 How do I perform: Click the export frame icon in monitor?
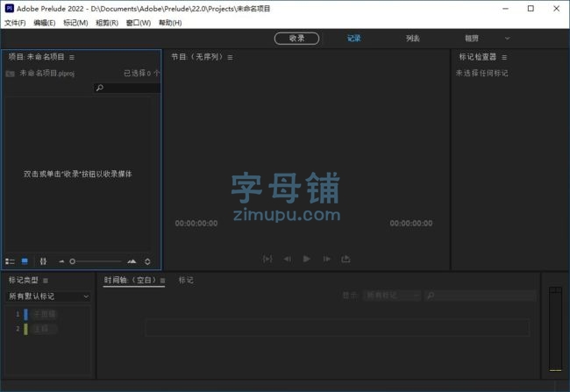click(x=346, y=259)
